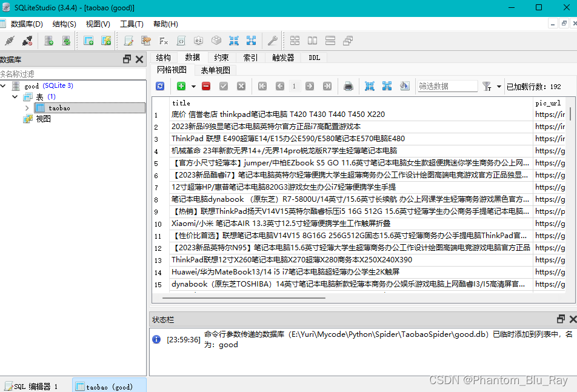
Task: Go to last data page
Action: (x=327, y=86)
